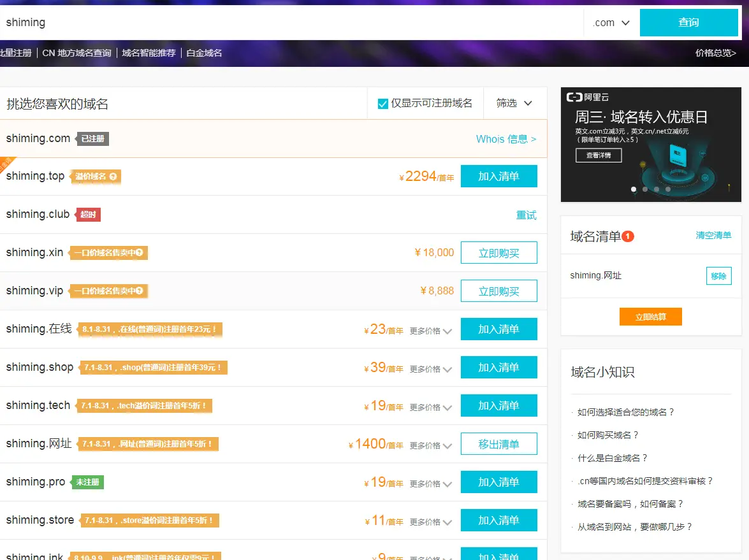Click the shiming.shop promotion tag
The image size is (749, 560).
[153, 368]
